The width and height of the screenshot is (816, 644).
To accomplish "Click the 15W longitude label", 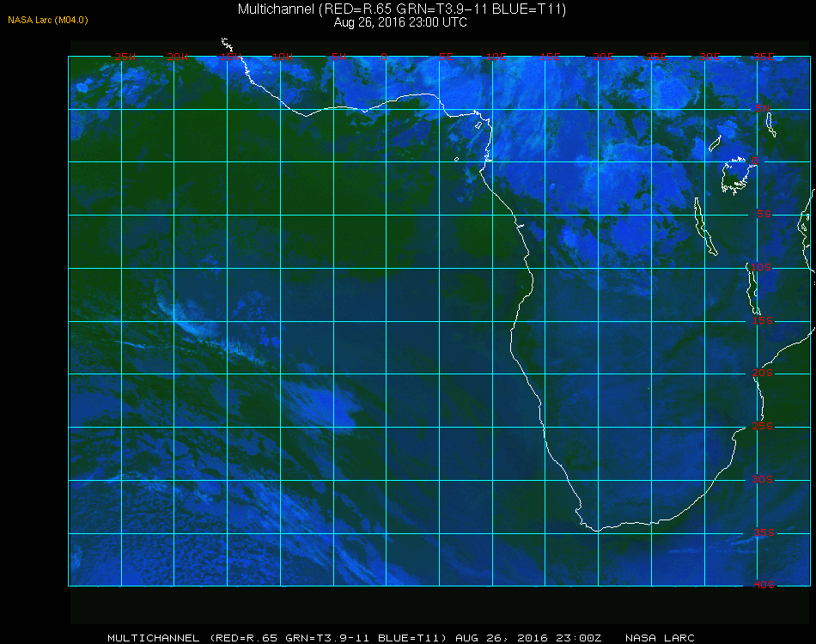I will (x=230, y=57).
